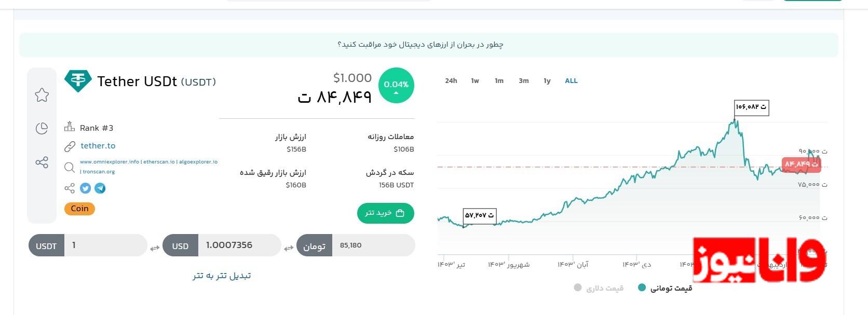The height and width of the screenshot is (315, 868).
Task: Show the 3m chart range
Action: [x=523, y=81]
